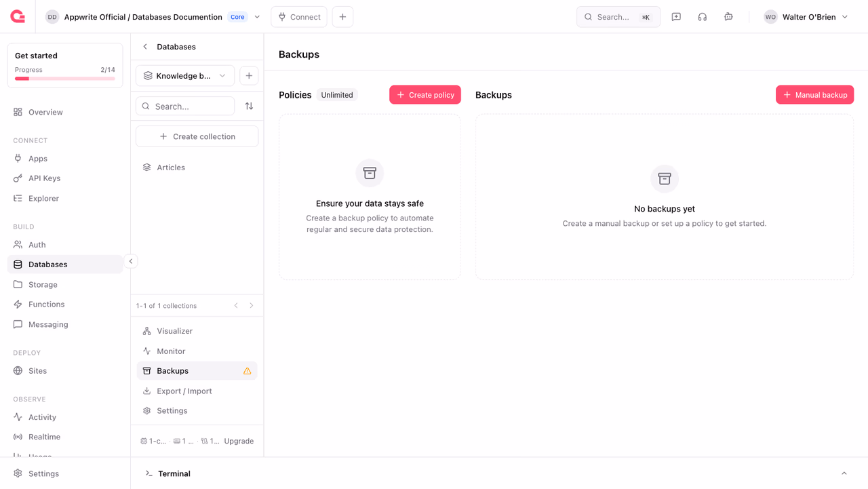Go back using the Databases arrow
Viewport: 868px width, 489px height.
[145, 47]
